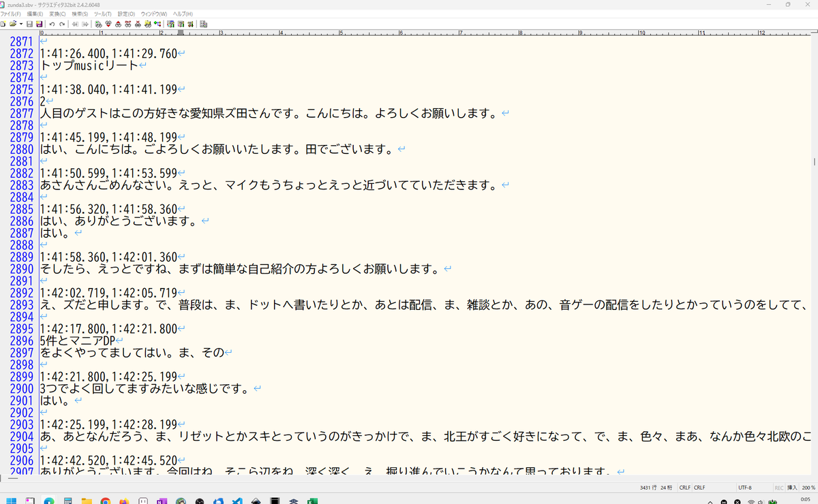The width and height of the screenshot is (818, 504).
Task: Start a Grep search from the toolbar
Action: (x=148, y=24)
